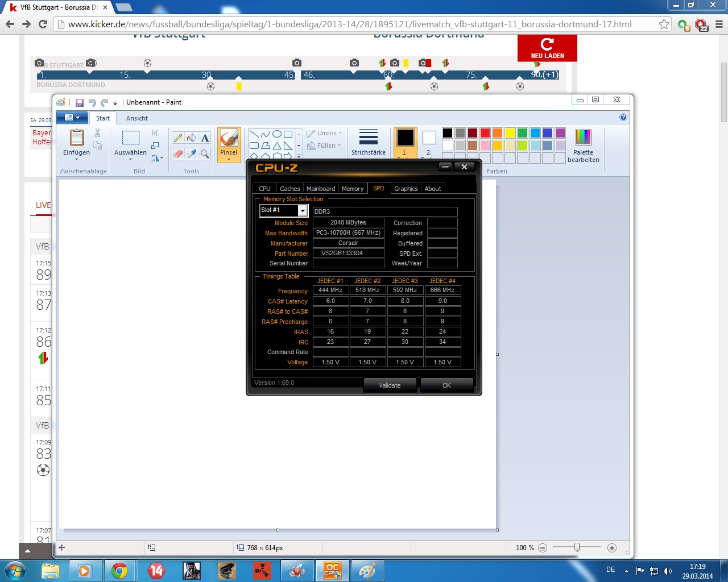Viewport: 728px width, 582px height.
Task: Click the Einfügen paste icon
Action: (x=76, y=138)
